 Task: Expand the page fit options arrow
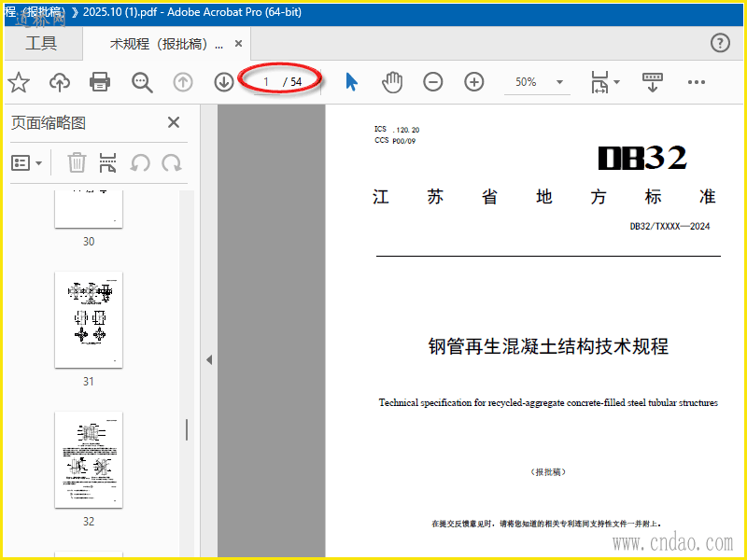[617, 82]
